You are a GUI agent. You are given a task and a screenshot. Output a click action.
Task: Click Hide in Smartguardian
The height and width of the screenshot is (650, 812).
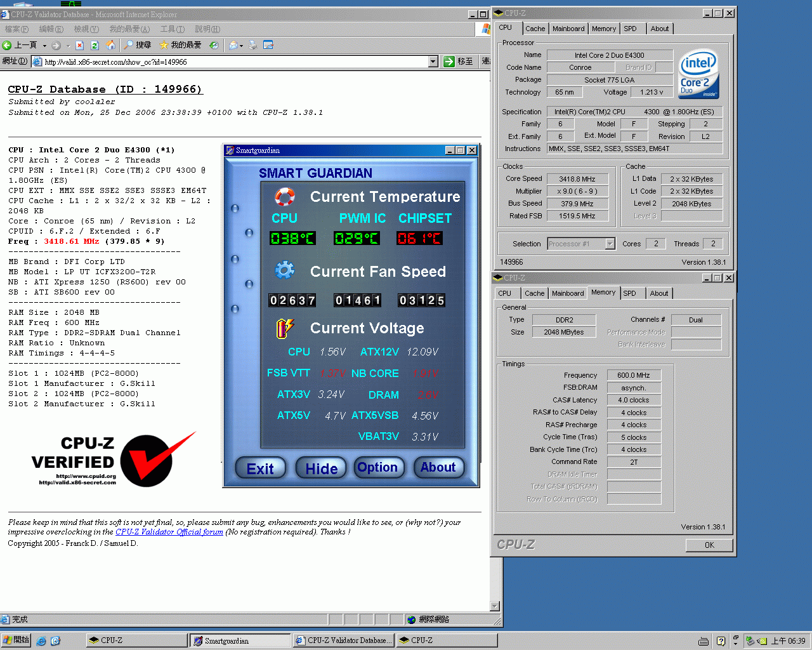pyautogui.click(x=321, y=468)
